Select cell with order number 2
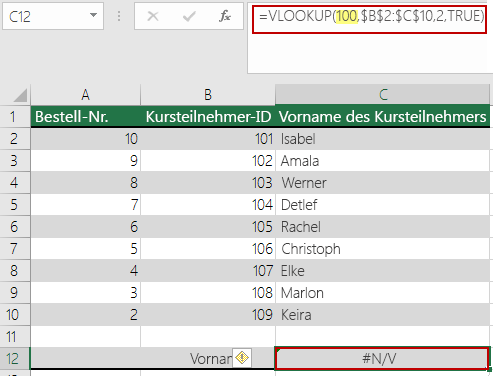 [x=86, y=315]
